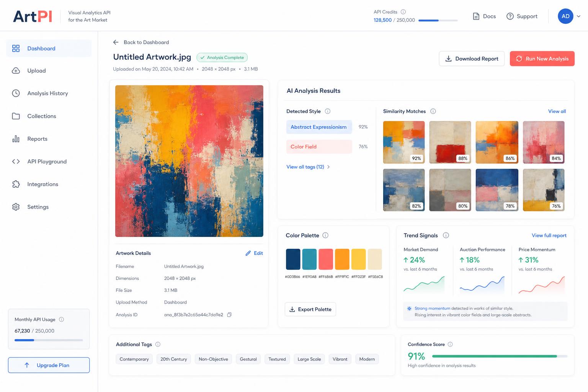Open Collections in sidebar
This screenshot has height=392, width=588.
click(x=49, y=116)
